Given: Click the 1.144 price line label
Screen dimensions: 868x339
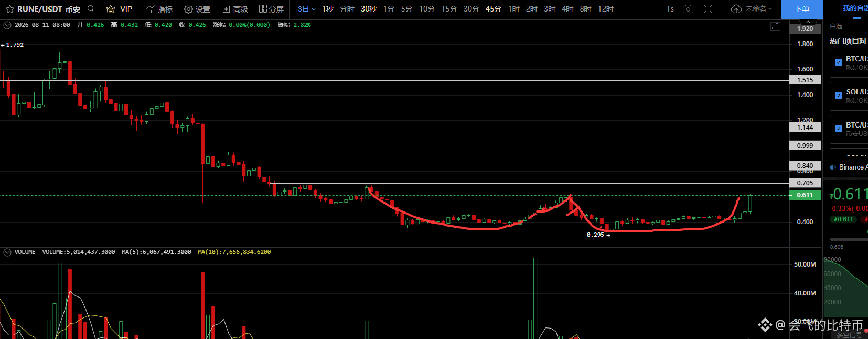Looking at the screenshot, I should pyautogui.click(x=805, y=128).
